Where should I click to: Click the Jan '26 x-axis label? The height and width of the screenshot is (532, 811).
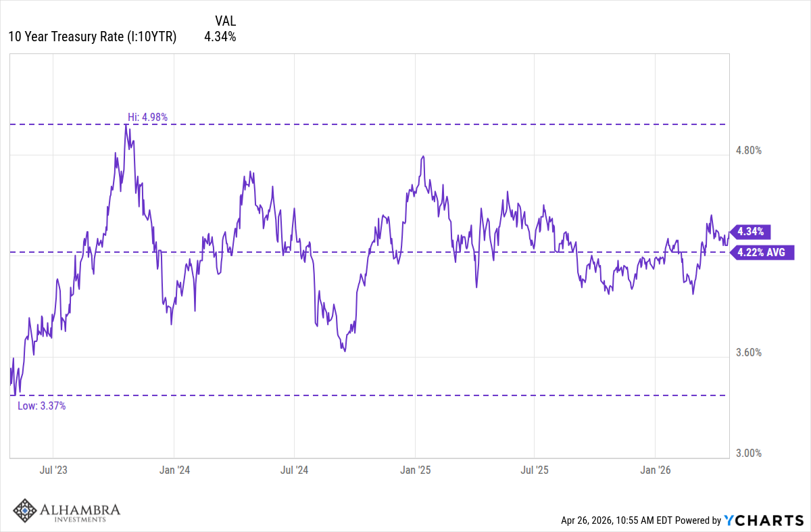tap(655, 469)
